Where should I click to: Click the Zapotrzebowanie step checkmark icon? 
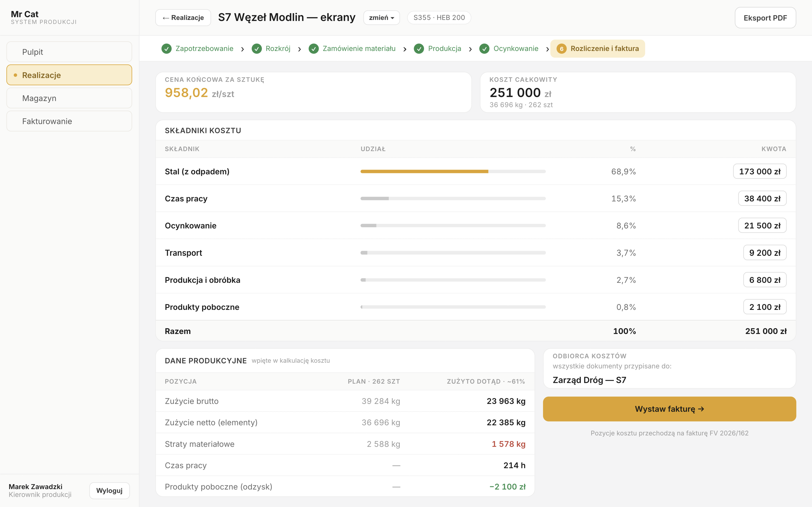tap(166, 49)
